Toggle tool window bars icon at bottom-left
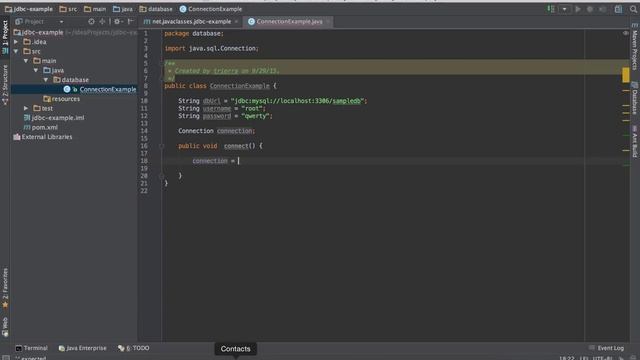The width and height of the screenshot is (640, 360). pyautogui.click(x=6, y=358)
